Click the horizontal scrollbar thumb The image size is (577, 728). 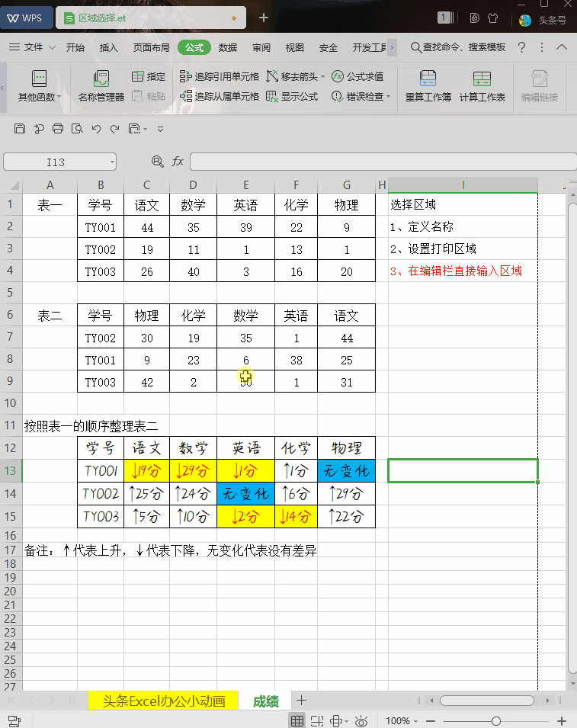click(487, 700)
